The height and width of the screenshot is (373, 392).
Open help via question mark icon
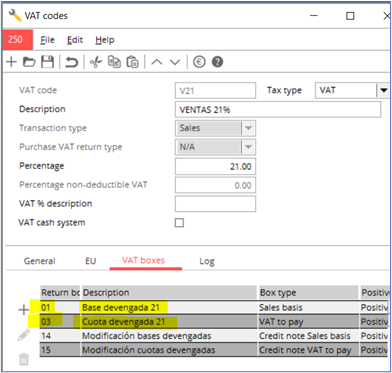click(x=217, y=62)
